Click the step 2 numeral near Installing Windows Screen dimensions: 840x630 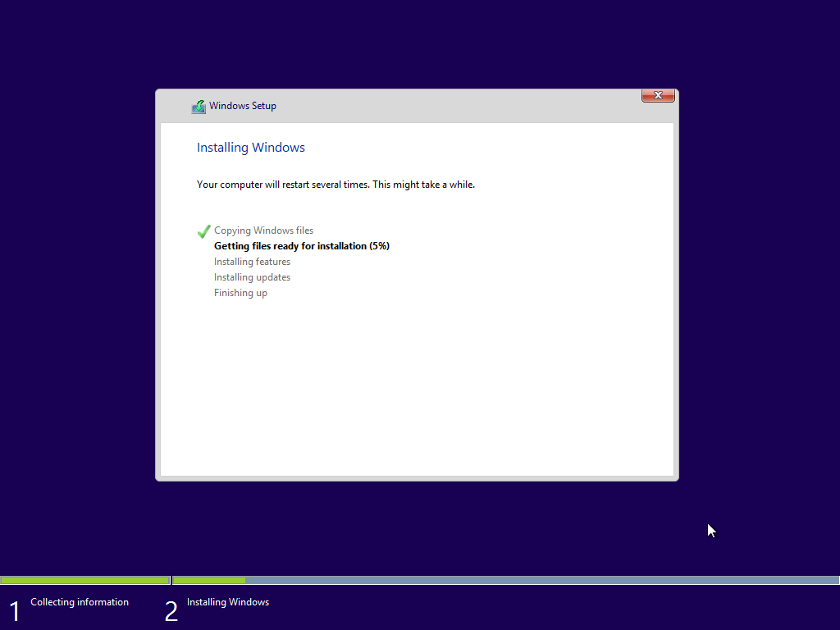171,610
